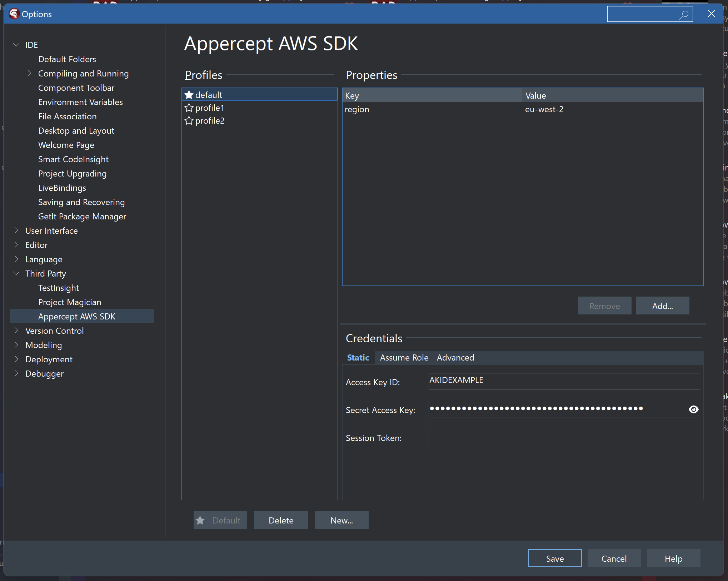Click the star icon on the Default button
This screenshot has height=581, width=728.
tap(201, 520)
